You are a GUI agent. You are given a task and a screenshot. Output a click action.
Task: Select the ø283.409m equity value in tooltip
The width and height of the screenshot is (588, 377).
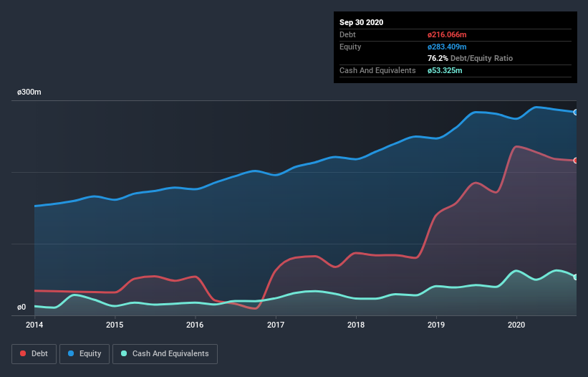coord(447,47)
